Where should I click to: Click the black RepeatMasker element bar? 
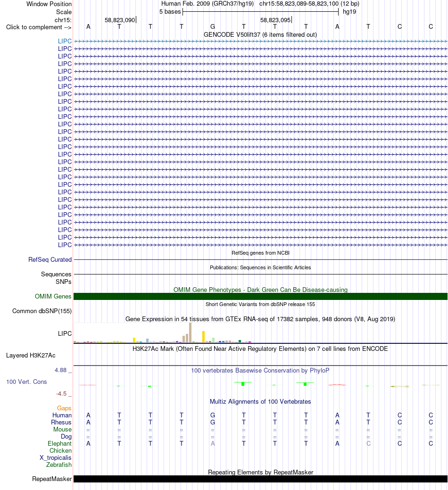pyautogui.click(x=260, y=479)
